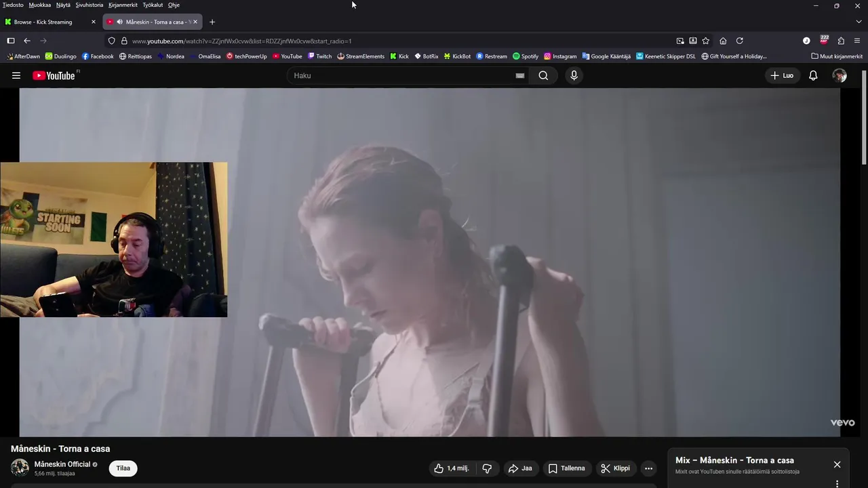Open the StreamElements bookmark
This screenshot has width=868, height=488.
click(x=361, y=56)
